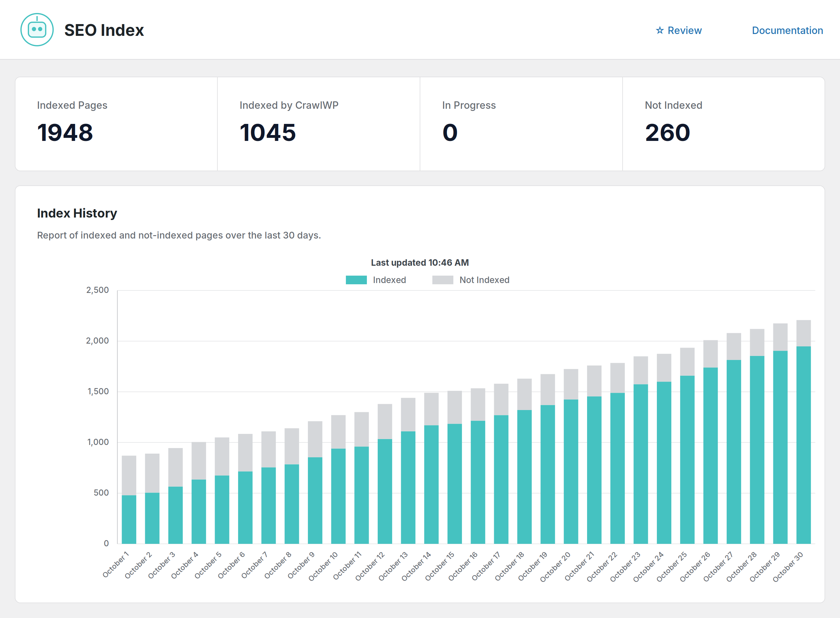Screen dimensions: 840x618
Task: Click the October 30 teal indexed bar
Action: 803,445
